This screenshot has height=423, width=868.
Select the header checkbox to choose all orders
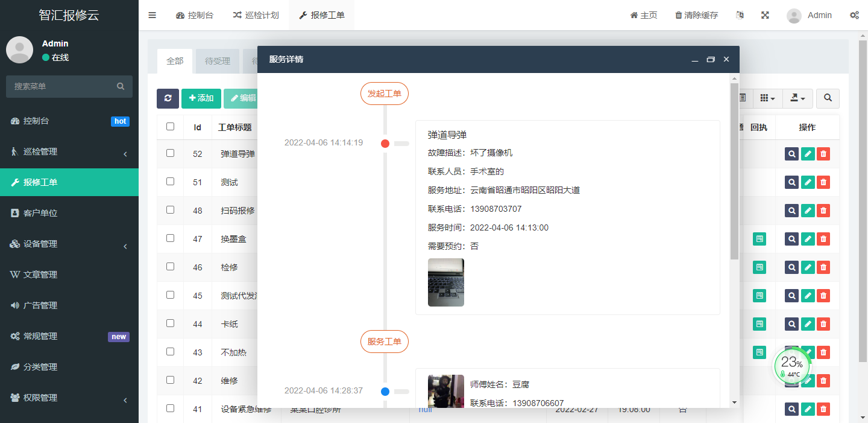tap(171, 127)
